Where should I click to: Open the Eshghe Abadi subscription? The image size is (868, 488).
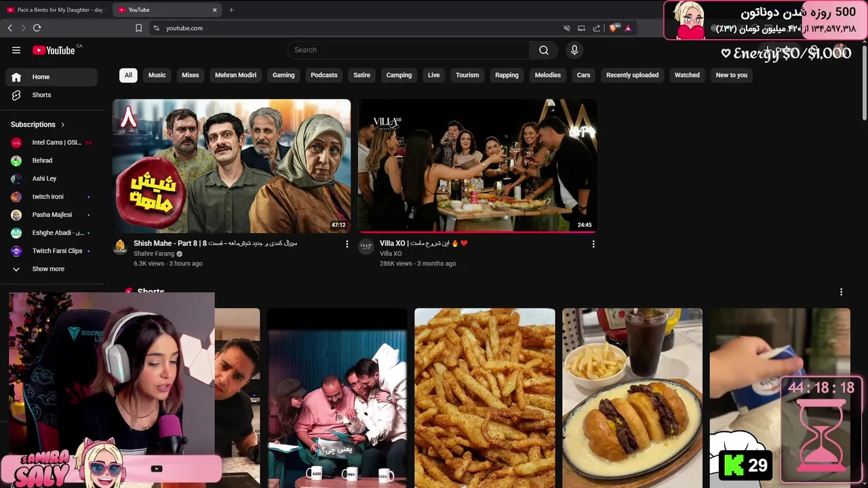pyautogui.click(x=52, y=233)
